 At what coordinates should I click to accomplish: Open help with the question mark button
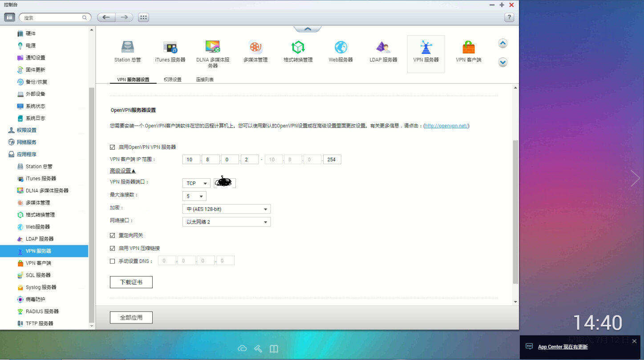tap(510, 17)
